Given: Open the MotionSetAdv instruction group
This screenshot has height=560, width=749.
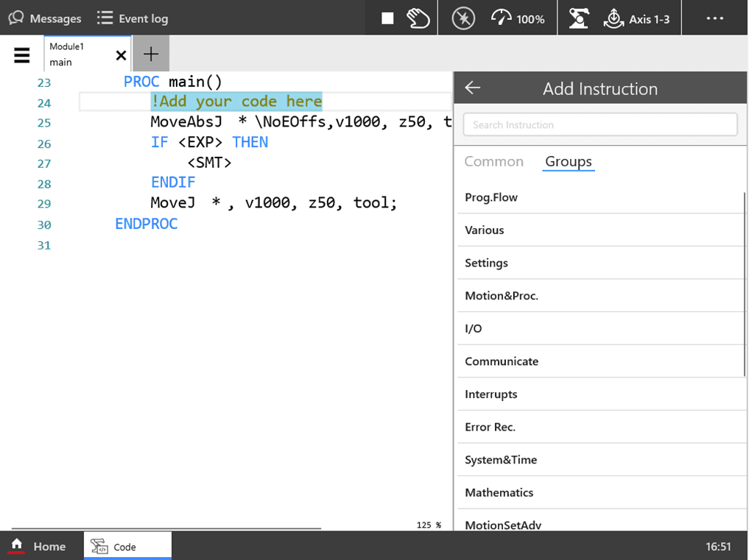Looking at the screenshot, I should 600,521.
